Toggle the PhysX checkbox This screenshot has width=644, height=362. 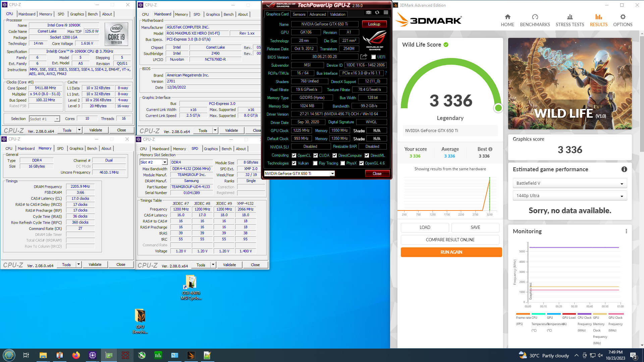pyautogui.click(x=342, y=163)
